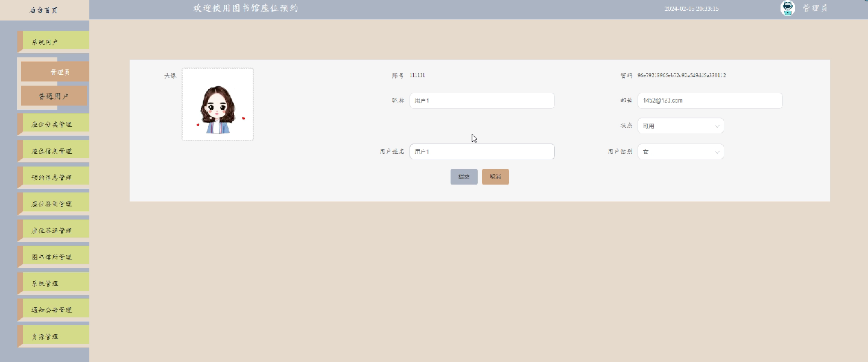Open the sidebar item starting with 图书
The height and width of the screenshot is (362, 868).
click(x=53, y=257)
